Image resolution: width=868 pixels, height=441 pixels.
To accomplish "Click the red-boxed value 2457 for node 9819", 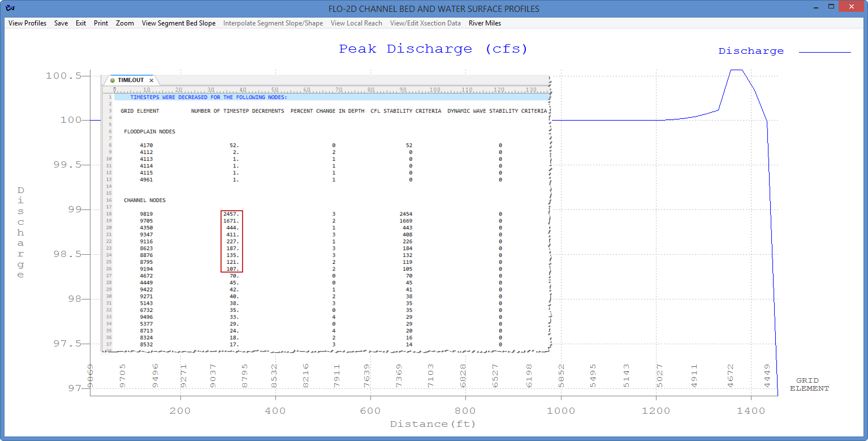I will coord(231,213).
